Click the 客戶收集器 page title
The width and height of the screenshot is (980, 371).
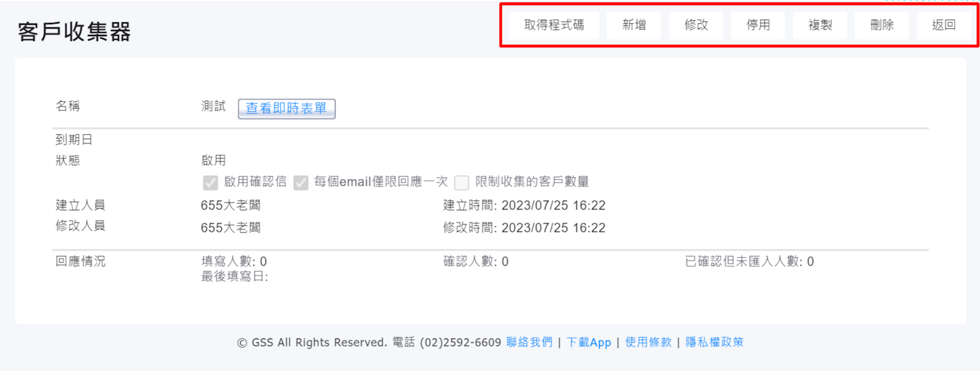[x=74, y=32]
